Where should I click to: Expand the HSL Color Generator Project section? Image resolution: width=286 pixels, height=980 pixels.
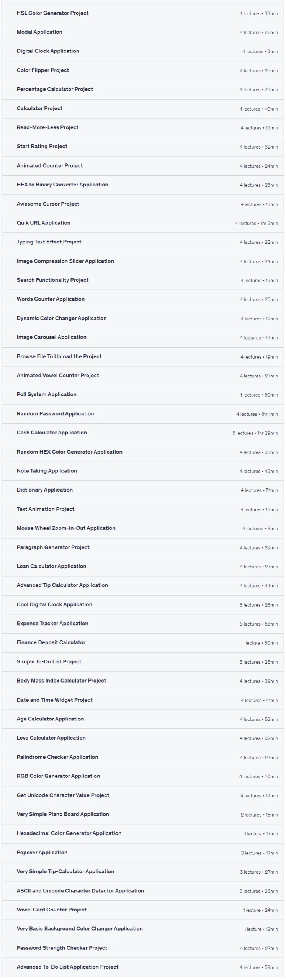142,13
